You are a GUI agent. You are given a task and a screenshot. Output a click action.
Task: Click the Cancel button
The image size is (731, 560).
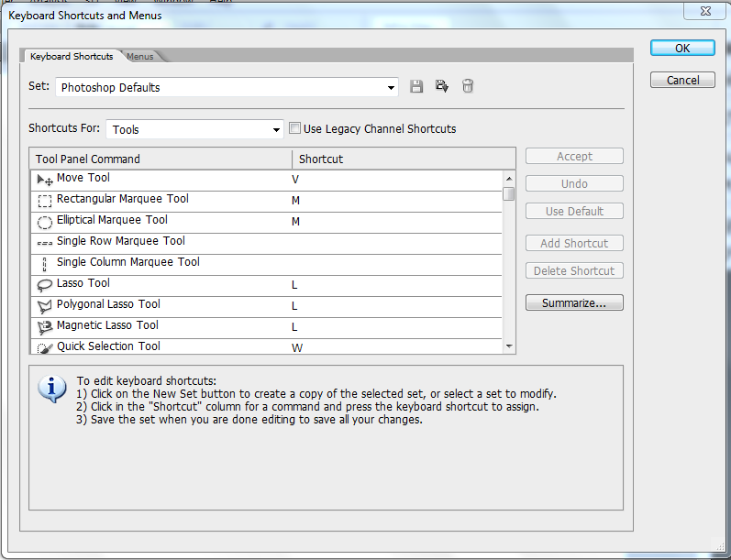click(682, 80)
